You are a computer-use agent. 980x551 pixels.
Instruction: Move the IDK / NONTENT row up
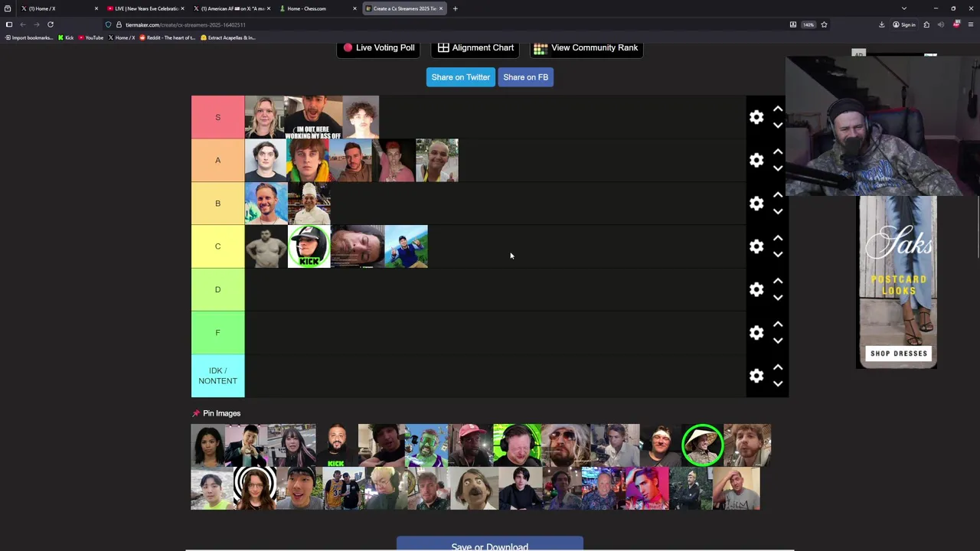click(778, 367)
